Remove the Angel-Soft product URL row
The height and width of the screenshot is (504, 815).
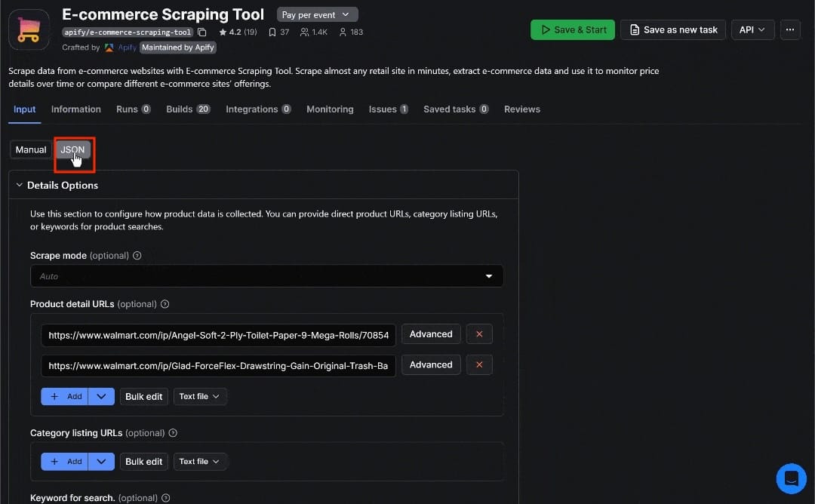479,333
